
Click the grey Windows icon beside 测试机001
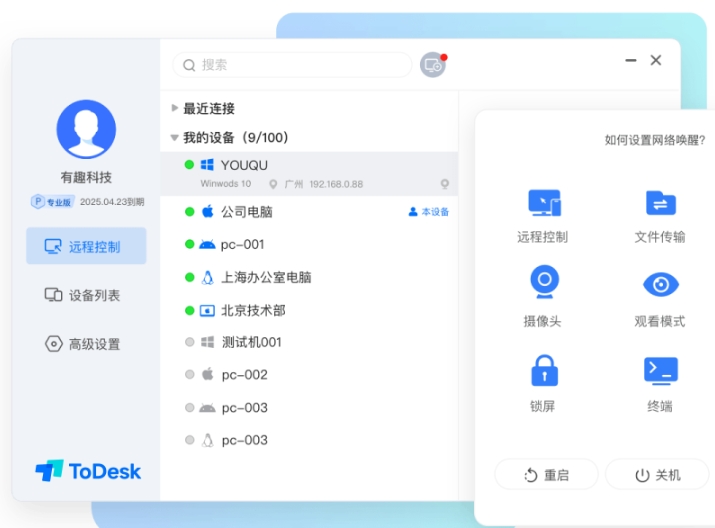click(207, 342)
